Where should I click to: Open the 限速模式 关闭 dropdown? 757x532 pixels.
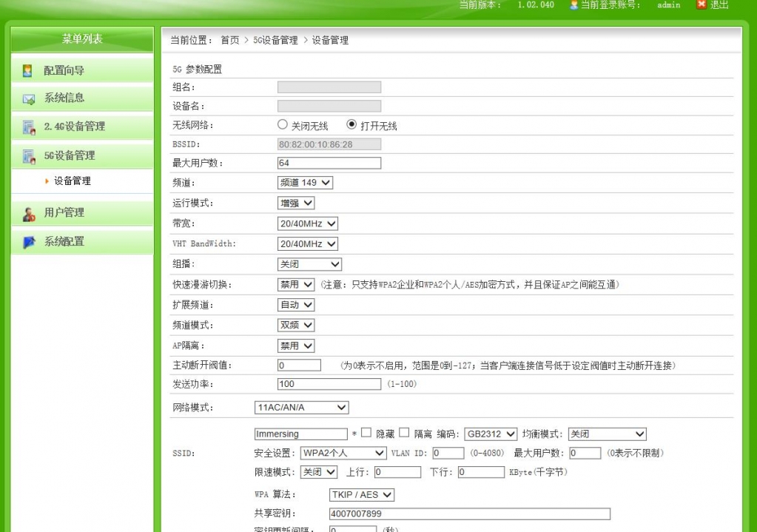click(319, 471)
